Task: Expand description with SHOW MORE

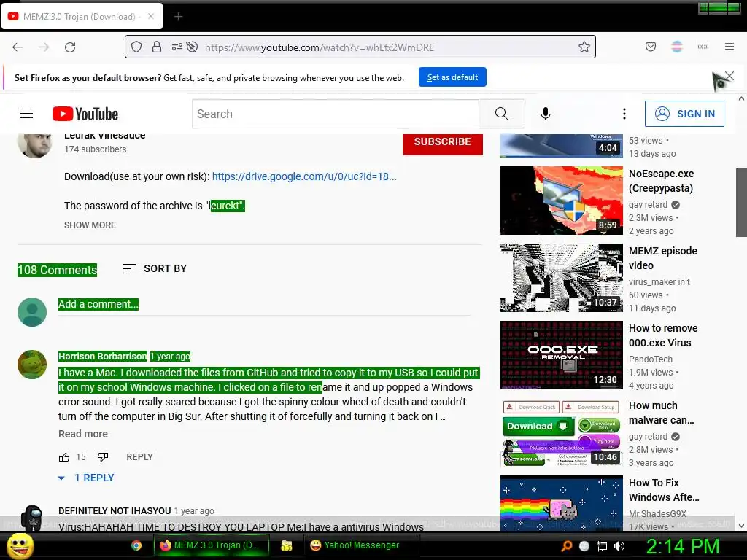Action: pos(90,225)
